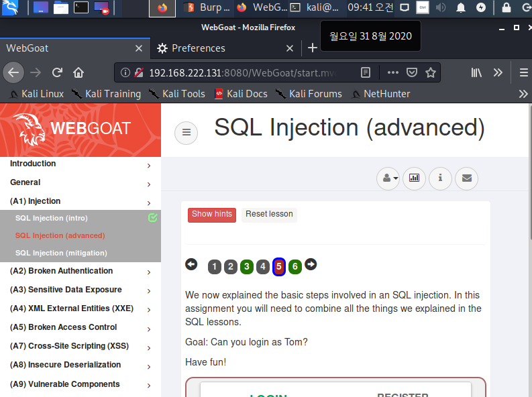Click the forward navigation arrow
This screenshot has height=397, width=532.
(x=36, y=72)
